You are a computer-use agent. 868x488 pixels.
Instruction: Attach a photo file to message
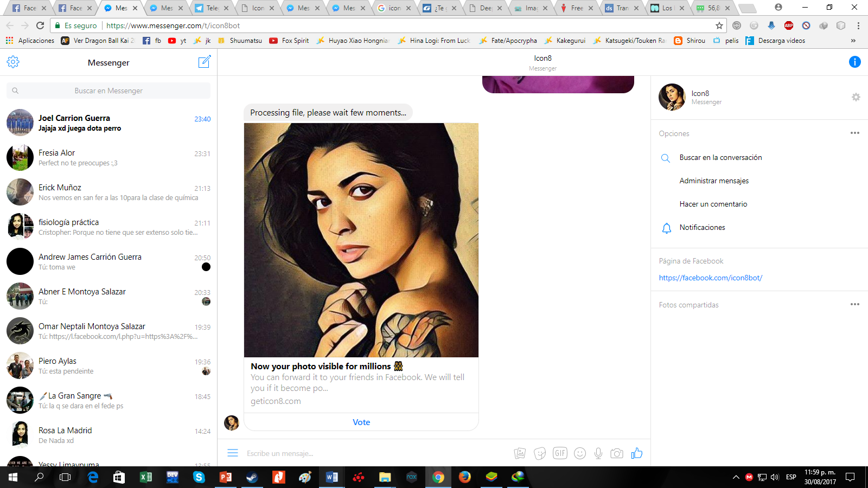[x=520, y=453]
